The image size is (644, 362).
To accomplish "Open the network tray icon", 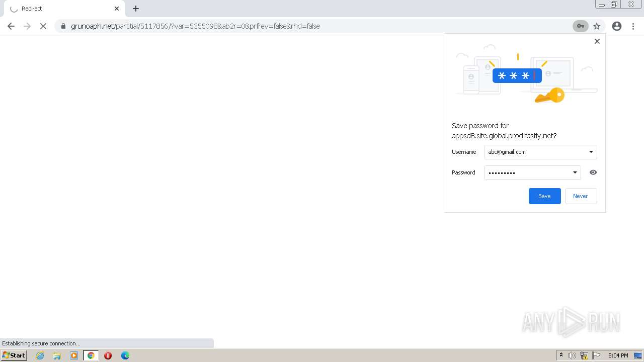I will pos(584,355).
